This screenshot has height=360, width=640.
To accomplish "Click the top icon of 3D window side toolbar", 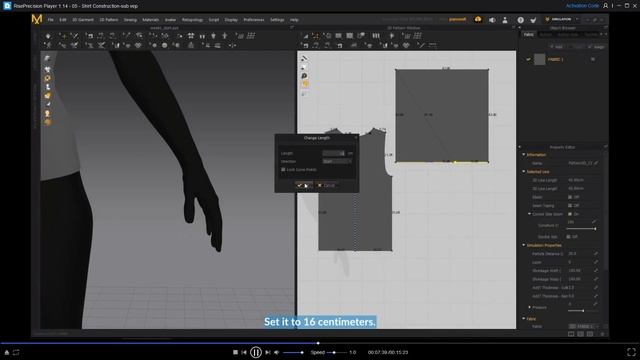I will 47,58.
